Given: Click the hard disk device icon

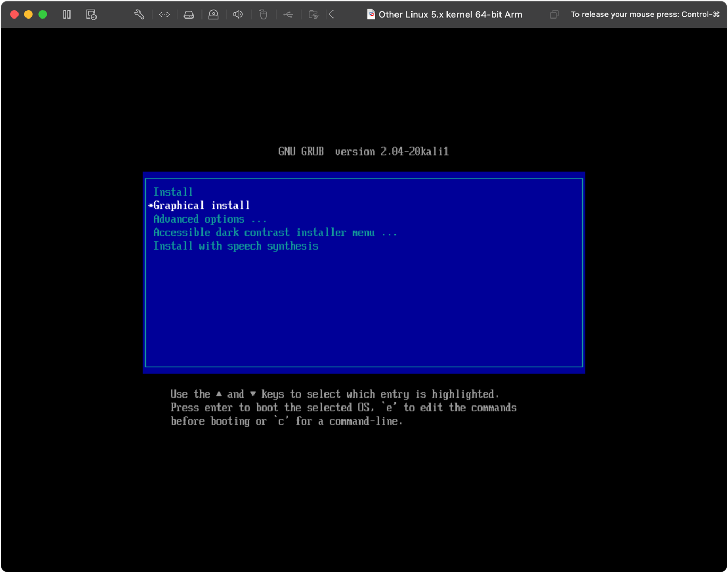Looking at the screenshot, I should (189, 14).
